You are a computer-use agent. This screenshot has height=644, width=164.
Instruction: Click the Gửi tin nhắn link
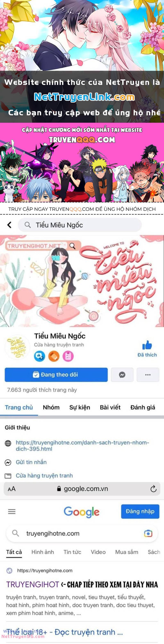(x=31, y=462)
